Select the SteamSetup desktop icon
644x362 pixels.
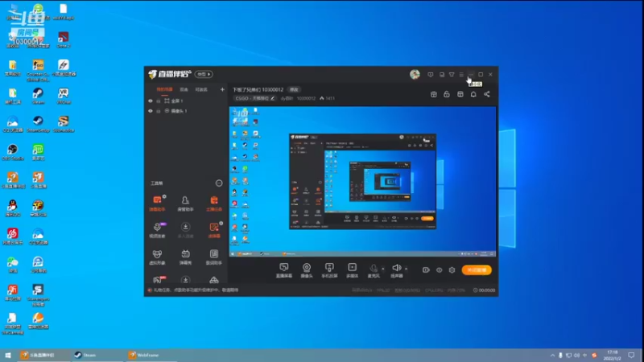[x=38, y=125]
